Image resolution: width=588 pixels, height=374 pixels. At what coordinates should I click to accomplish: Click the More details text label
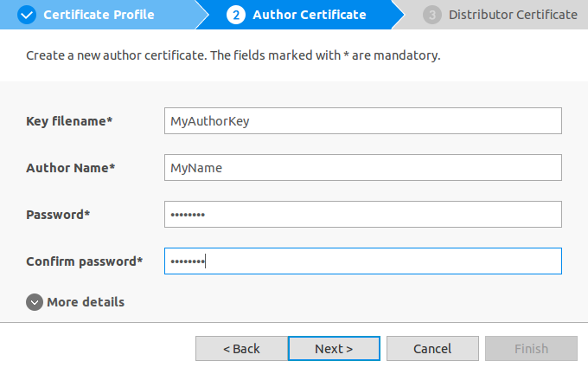[x=86, y=302]
